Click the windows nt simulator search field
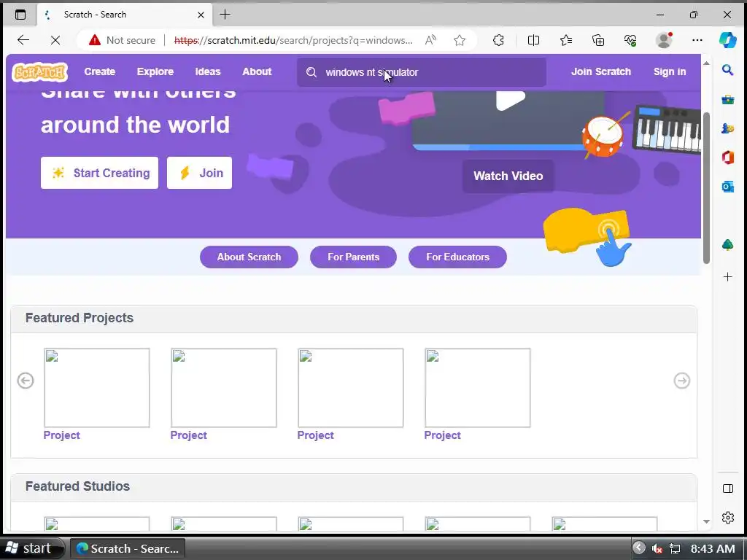 coord(422,72)
